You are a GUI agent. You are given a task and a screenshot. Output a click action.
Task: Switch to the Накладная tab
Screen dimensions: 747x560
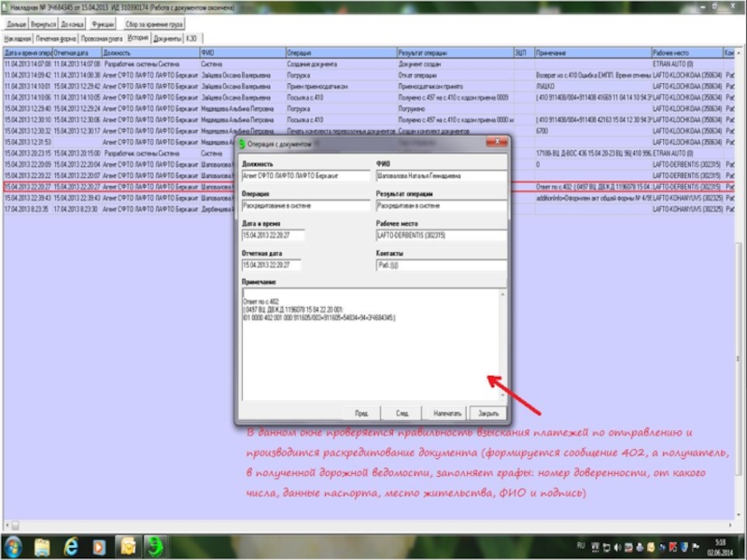(x=18, y=39)
